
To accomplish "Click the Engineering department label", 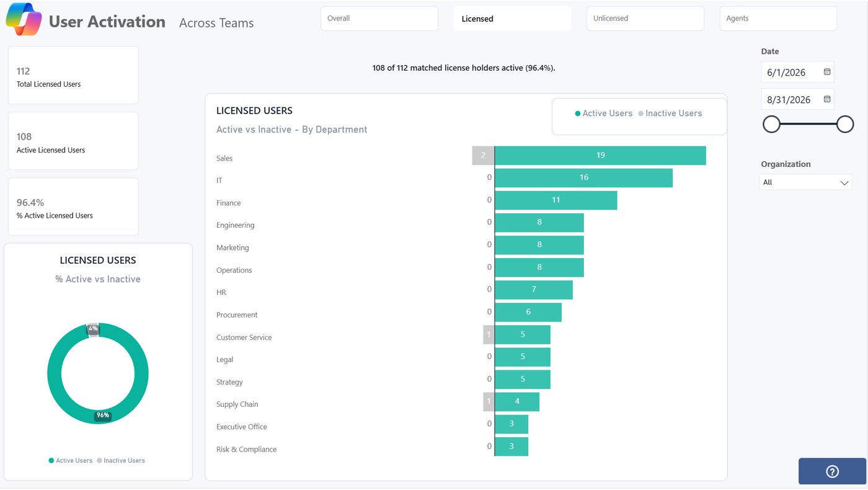I will [x=235, y=225].
